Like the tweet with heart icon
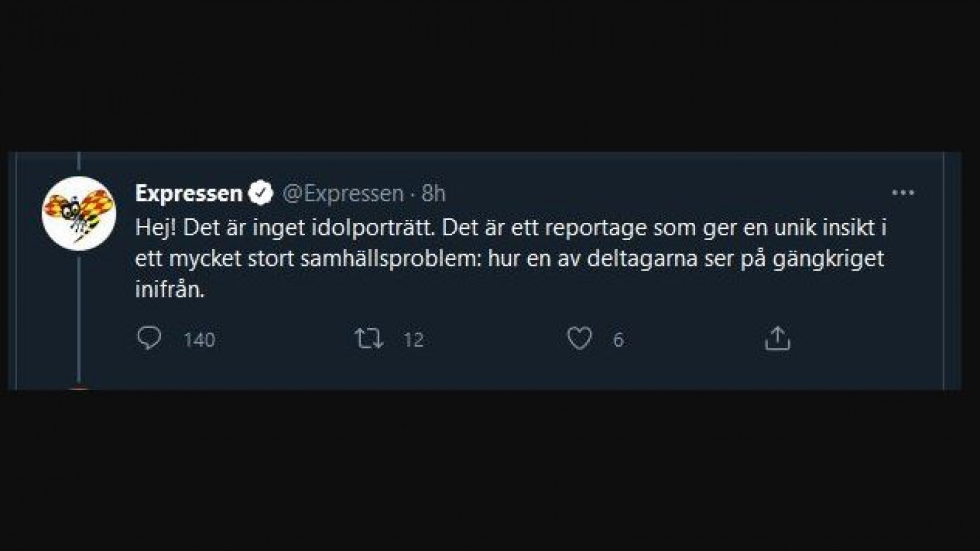The width and height of the screenshot is (980, 551). 579,339
